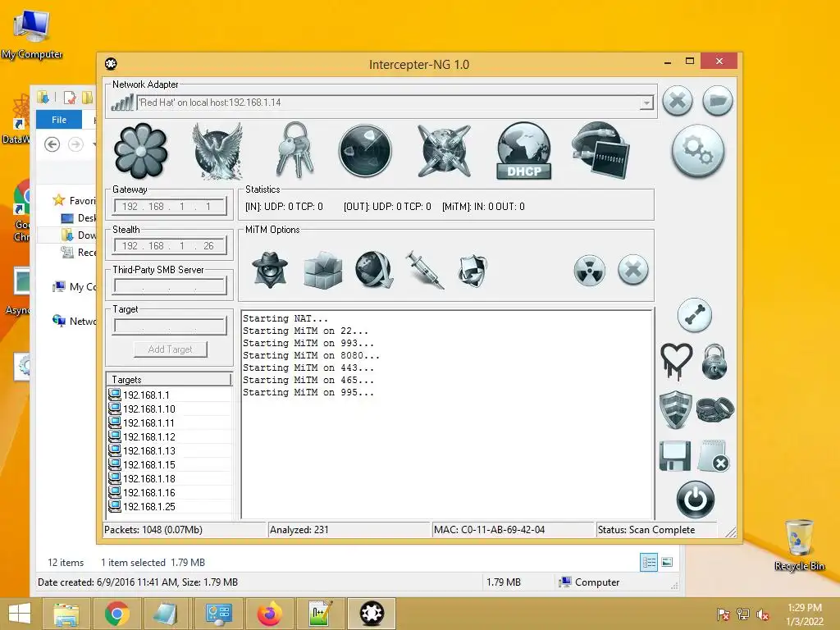Open the DHCP mode icon
The image size is (840, 630).
coord(524,151)
